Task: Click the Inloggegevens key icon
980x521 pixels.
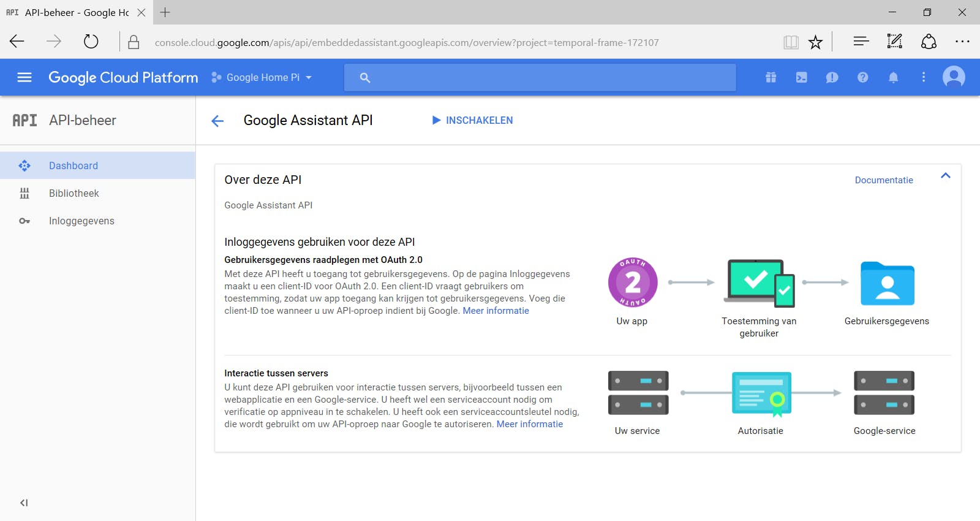Action: coord(24,221)
